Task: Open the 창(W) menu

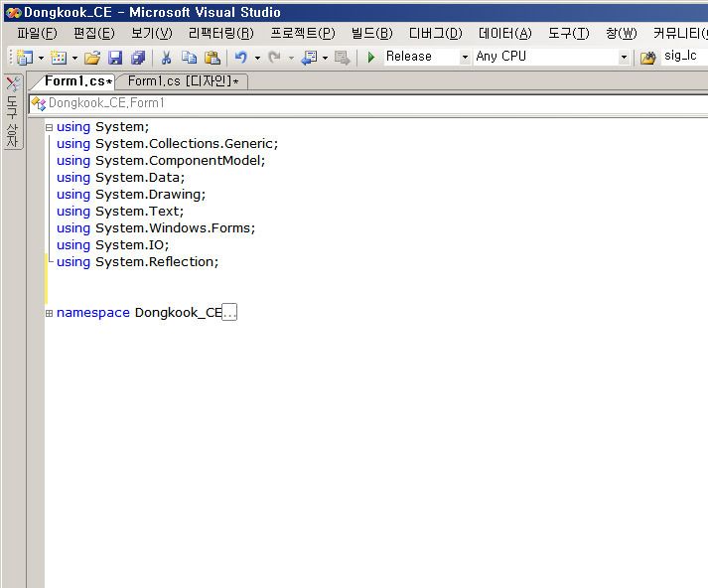Action: click(x=622, y=34)
